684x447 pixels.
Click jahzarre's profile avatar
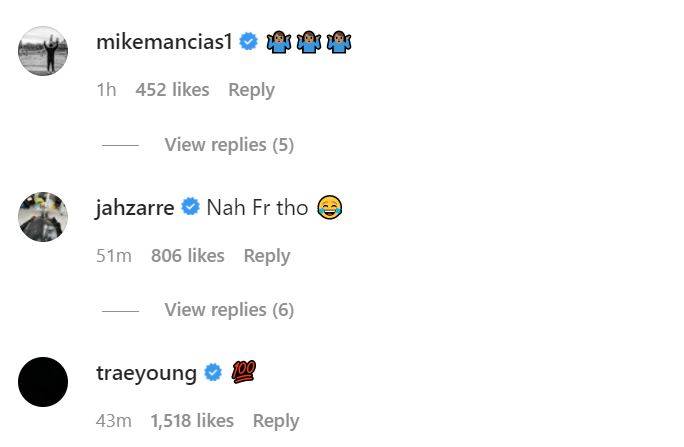pos(43,217)
